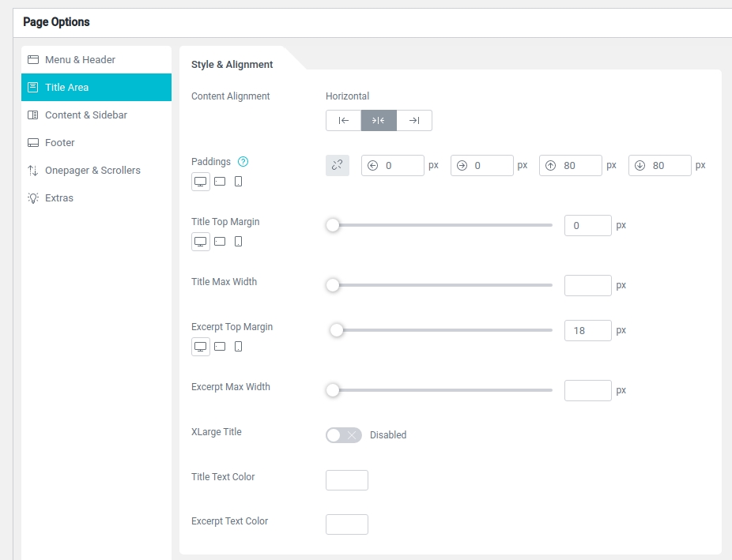Align content horizontally to the right
This screenshot has height=560, width=732.
pos(414,120)
